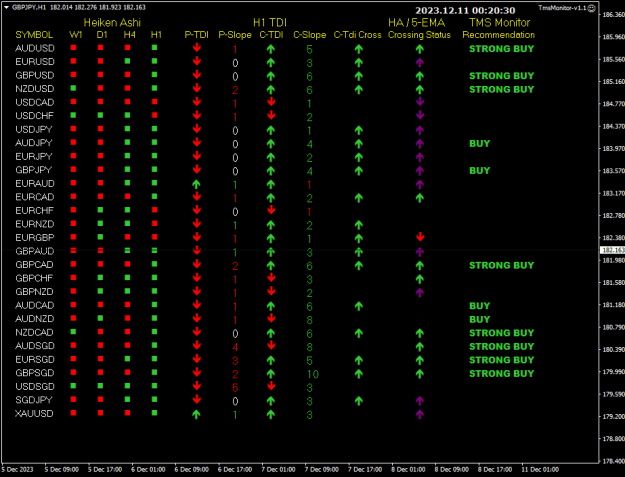The image size is (625, 477).
Task: Select XAUUSD's purple Crossing Status arrow
Action: (x=420, y=414)
